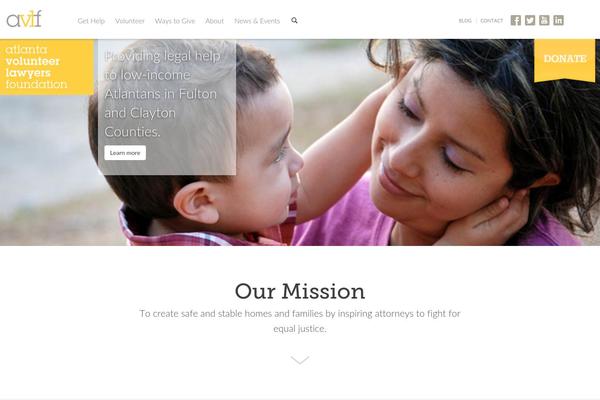Open the About menu
The image size is (600, 400).
pyautogui.click(x=214, y=21)
